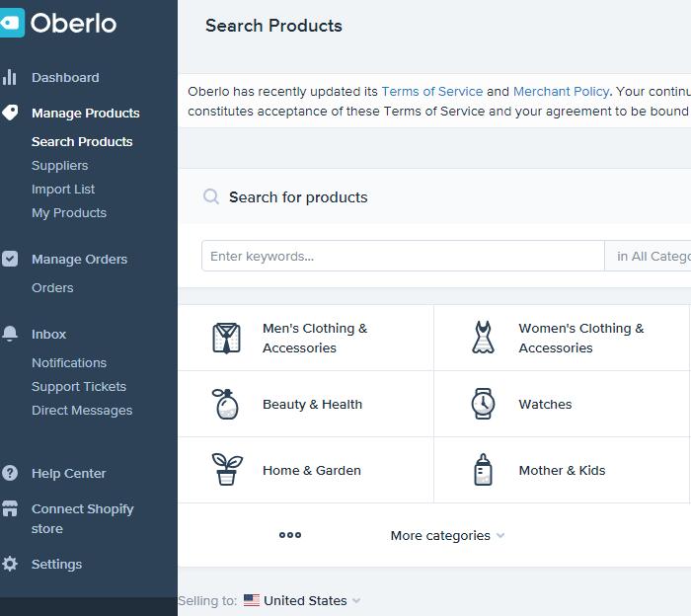Open My Products from sidebar
The height and width of the screenshot is (616, 691).
[68, 212]
